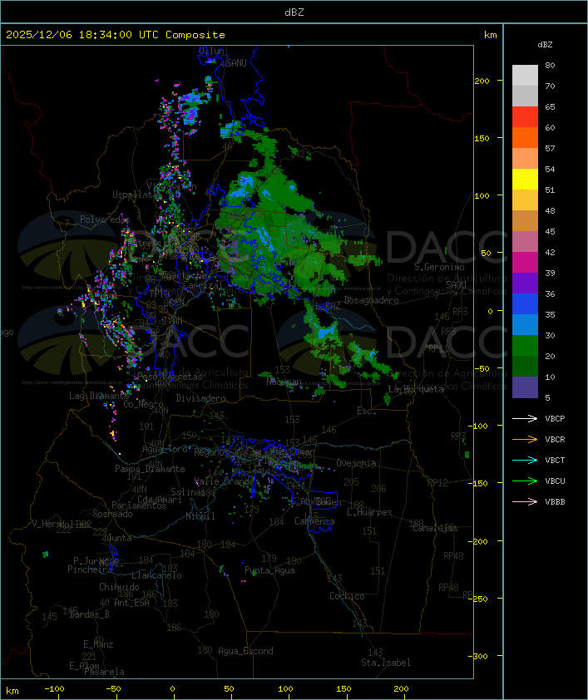Viewport: 588px width, 700px height.
Task: Click the -100 tick on the bottom axis
Action: (54, 689)
